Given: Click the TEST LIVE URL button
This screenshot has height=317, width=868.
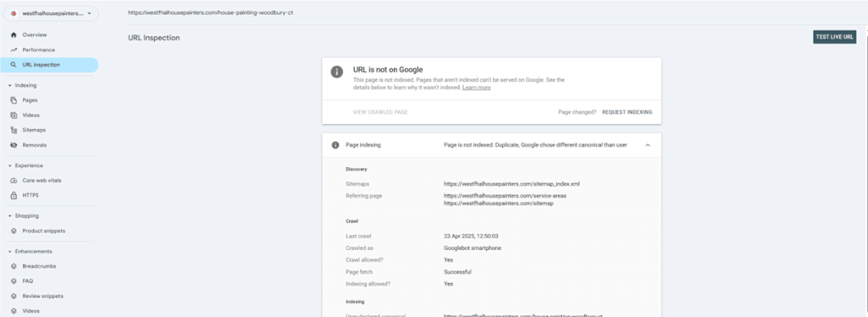Looking at the screenshot, I should (834, 37).
